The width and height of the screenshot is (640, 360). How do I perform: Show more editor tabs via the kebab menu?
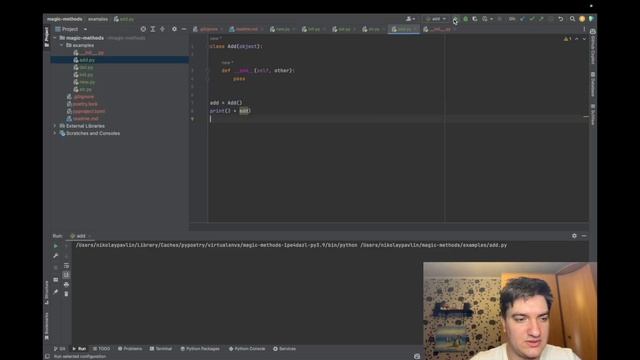coord(584,29)
